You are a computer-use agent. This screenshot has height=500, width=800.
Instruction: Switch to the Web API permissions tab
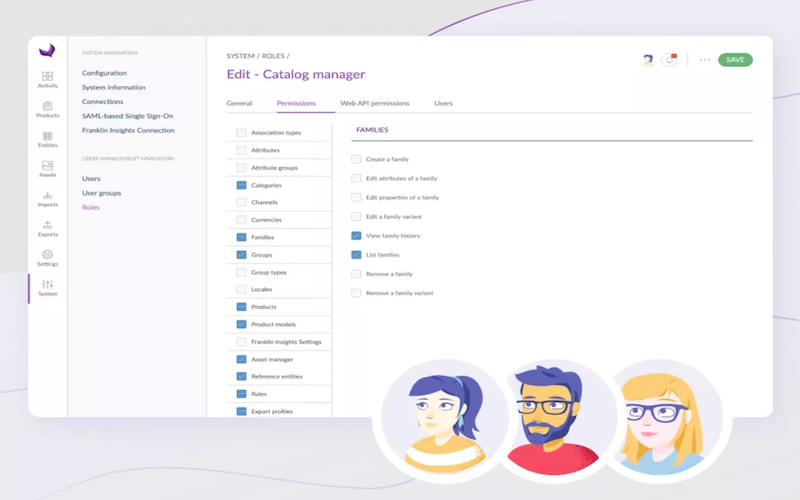374,103
